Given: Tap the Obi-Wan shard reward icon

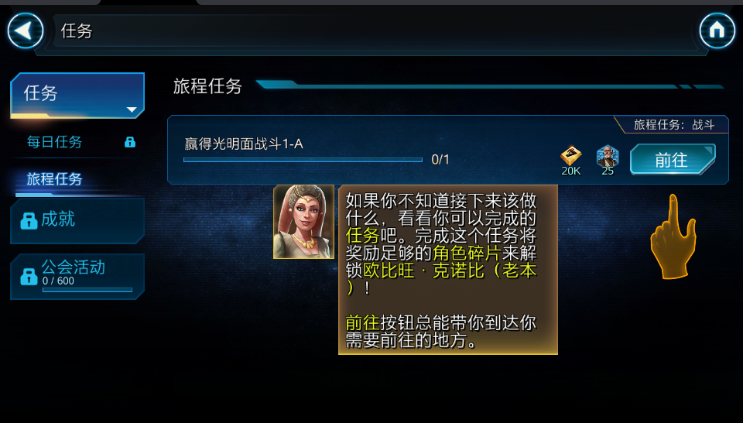Looking at the screenshot, I should [x=607, y=156].
